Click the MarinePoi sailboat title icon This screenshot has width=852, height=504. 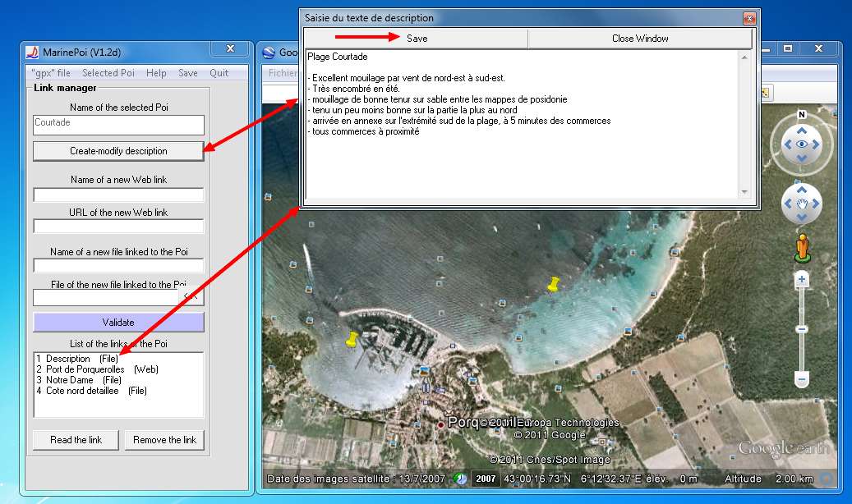(32, 53)
